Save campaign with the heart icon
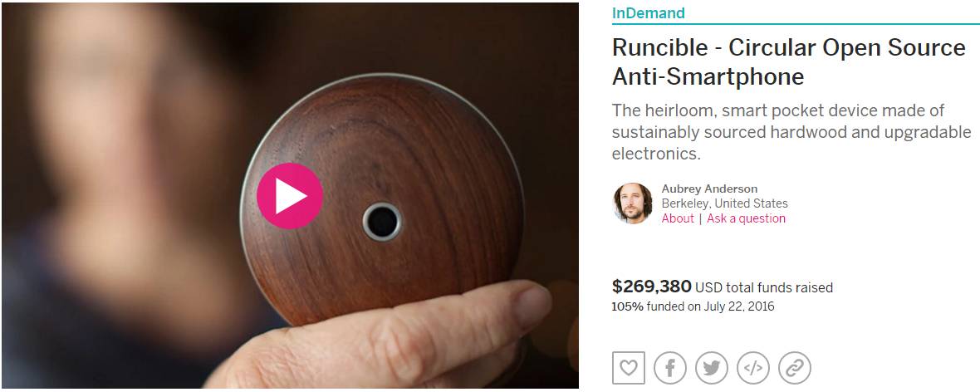This screenshot has height=392, width=980. click(x=628, y=368)
